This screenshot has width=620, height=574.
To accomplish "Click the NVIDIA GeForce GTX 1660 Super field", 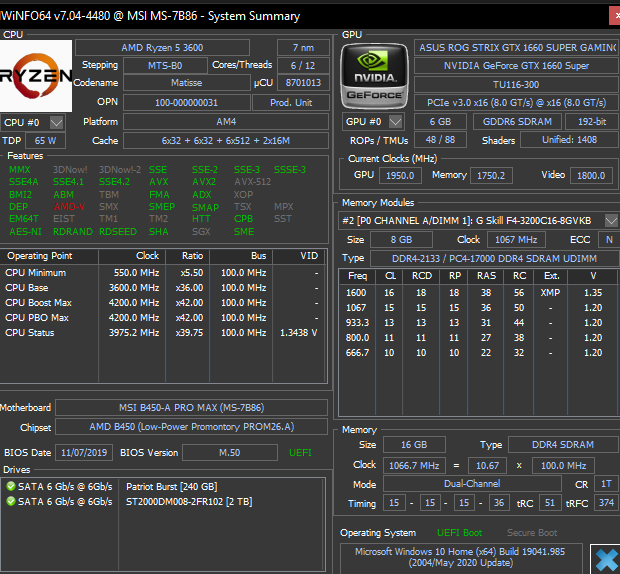I will [x=516, y=66].
